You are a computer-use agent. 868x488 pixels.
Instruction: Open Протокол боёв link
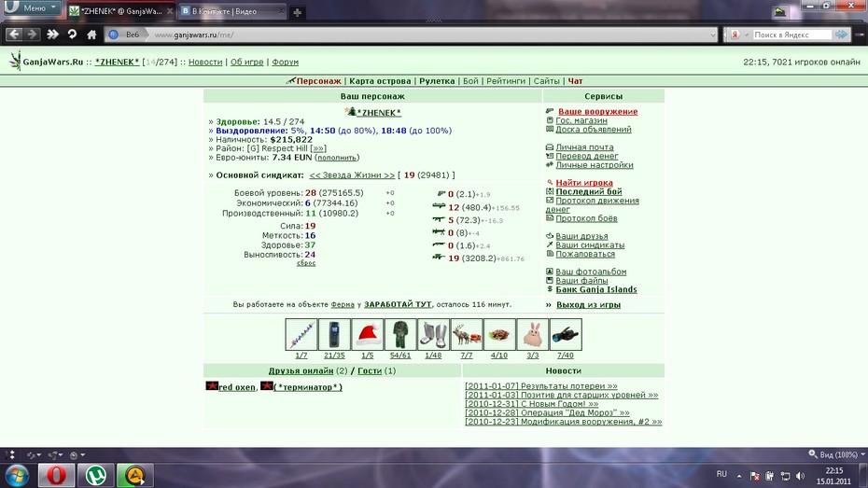pyautogui.click(x=586, y=218)
